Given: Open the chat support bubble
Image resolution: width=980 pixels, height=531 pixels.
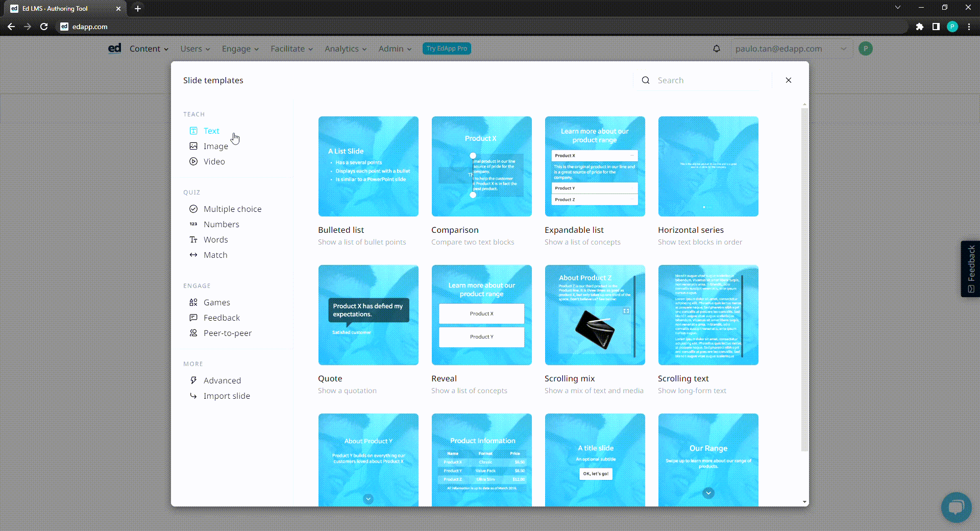Looking at the screenshot, I should point(956,507).
